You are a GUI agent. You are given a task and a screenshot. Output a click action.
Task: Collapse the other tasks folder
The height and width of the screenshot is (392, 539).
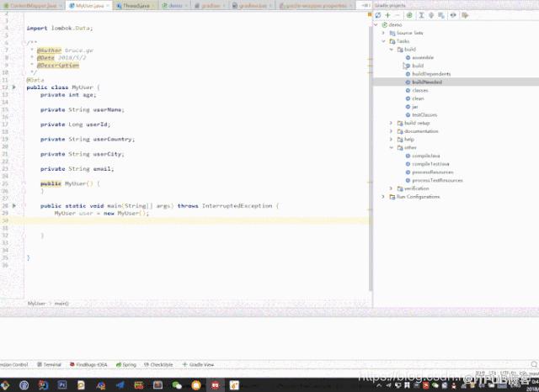(x=391, y=147)
